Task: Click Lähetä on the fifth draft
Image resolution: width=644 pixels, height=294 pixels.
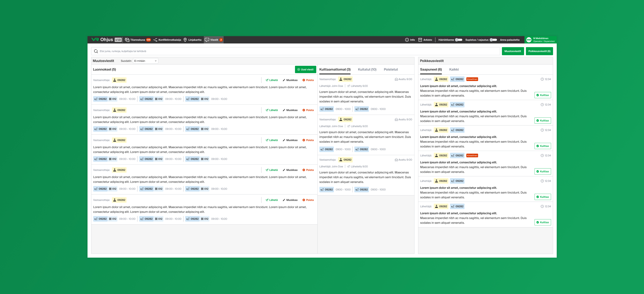Action: (x=271, y=200)
